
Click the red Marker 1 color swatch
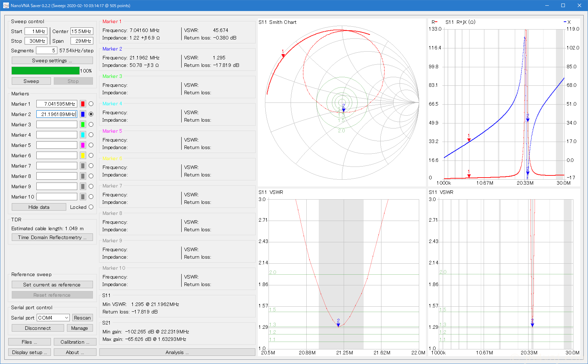(83, 104)
